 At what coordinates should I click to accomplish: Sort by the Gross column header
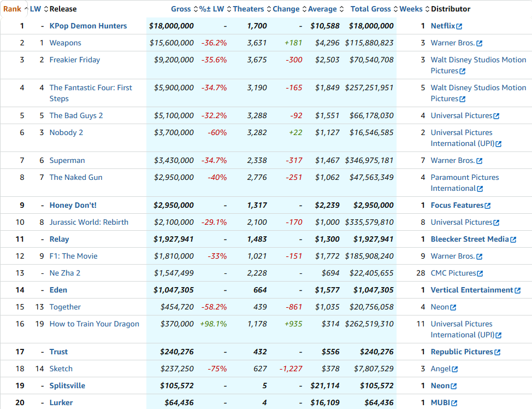click(x=181, y=9)
